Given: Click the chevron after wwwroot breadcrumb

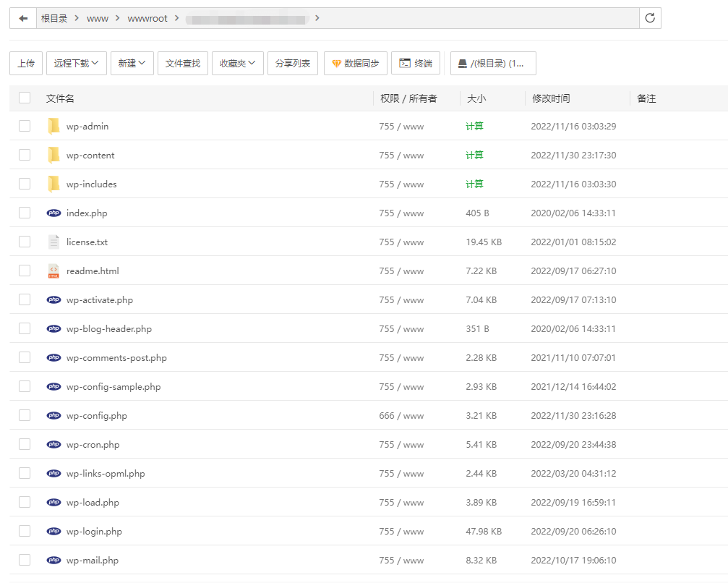Looking at the screenshot, I should point(176,18).
